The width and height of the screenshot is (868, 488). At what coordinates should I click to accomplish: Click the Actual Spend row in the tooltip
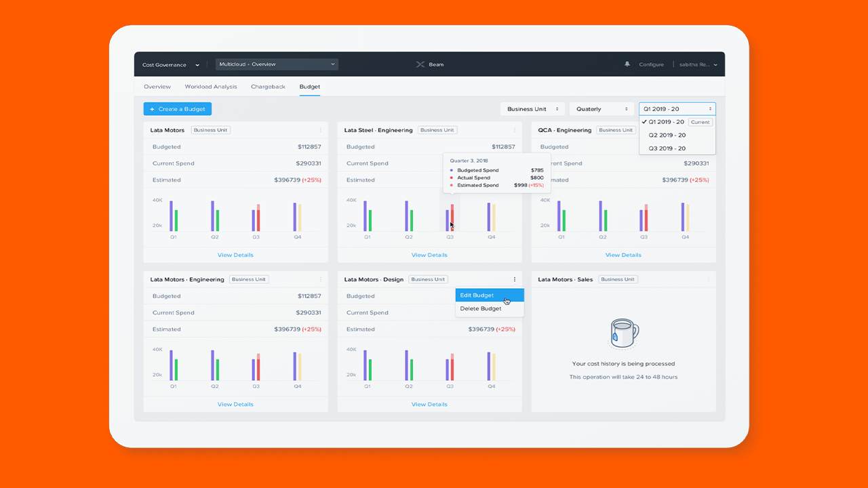[x=496, y=178]
